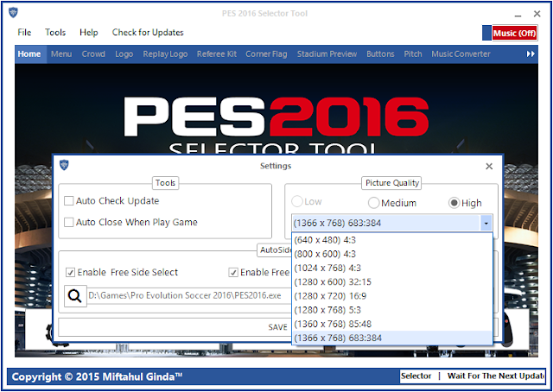
Task: Choose (1280 x 720) 16:9 resolution
Action: coord(392,296)
